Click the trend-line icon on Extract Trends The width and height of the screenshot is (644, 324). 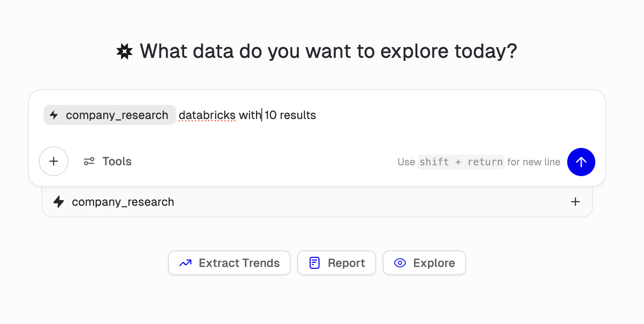(185, 263)
